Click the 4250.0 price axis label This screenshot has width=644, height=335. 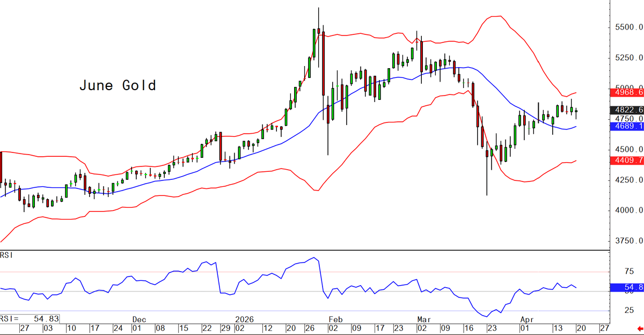point(630,180)
